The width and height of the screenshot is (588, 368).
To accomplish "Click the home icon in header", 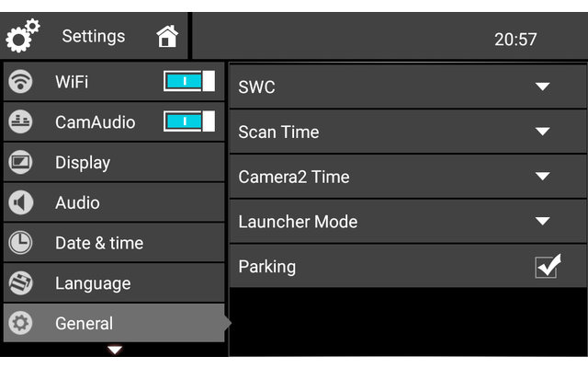I will coord(166,37).
